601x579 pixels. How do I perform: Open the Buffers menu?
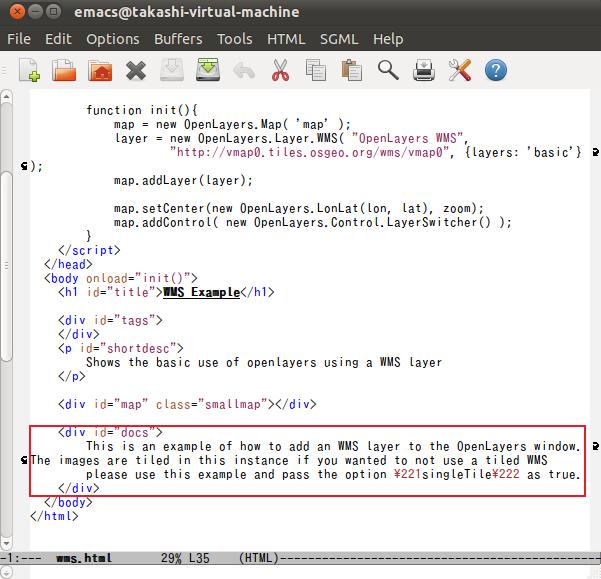pos(178,39)
